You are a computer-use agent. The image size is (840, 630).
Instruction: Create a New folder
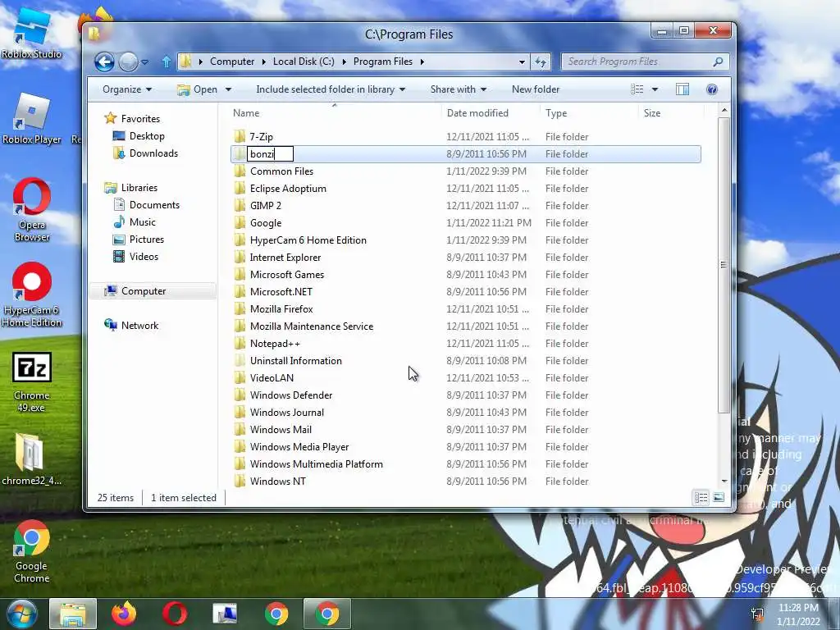[535, 89]
